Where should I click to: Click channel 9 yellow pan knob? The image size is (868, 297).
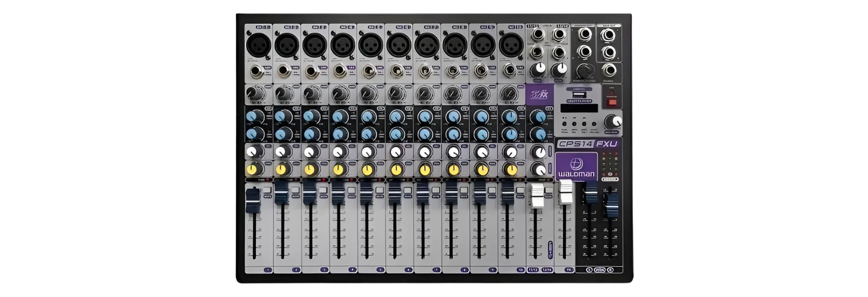click(482, 169)
